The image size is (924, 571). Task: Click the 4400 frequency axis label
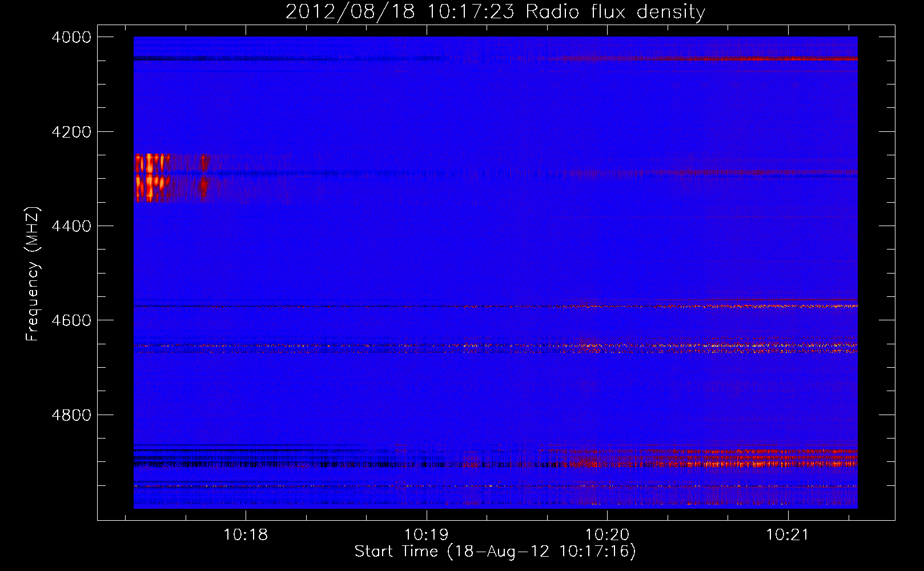[71, 226]
